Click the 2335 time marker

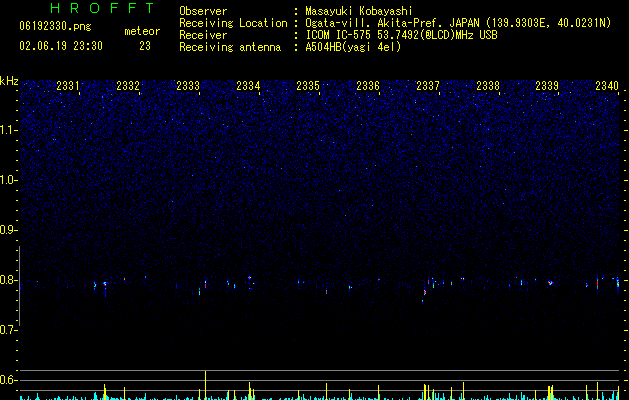[308, 86]
